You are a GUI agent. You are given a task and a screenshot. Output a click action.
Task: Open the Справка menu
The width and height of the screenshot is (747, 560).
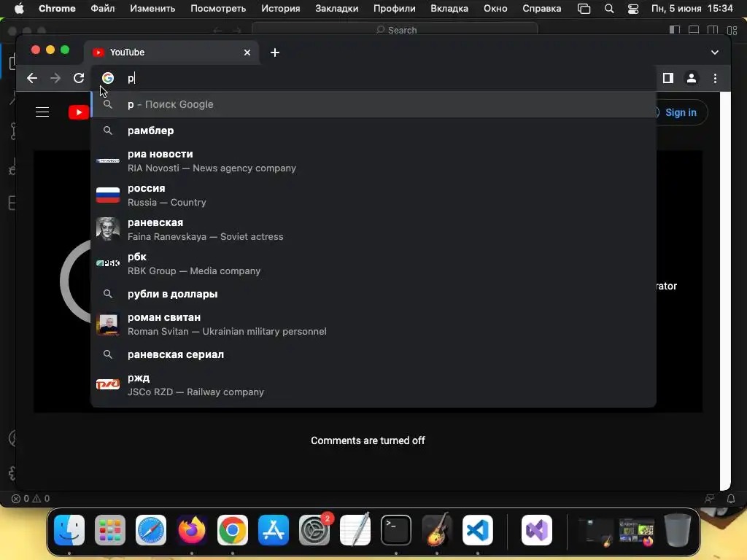coord(542,9)
